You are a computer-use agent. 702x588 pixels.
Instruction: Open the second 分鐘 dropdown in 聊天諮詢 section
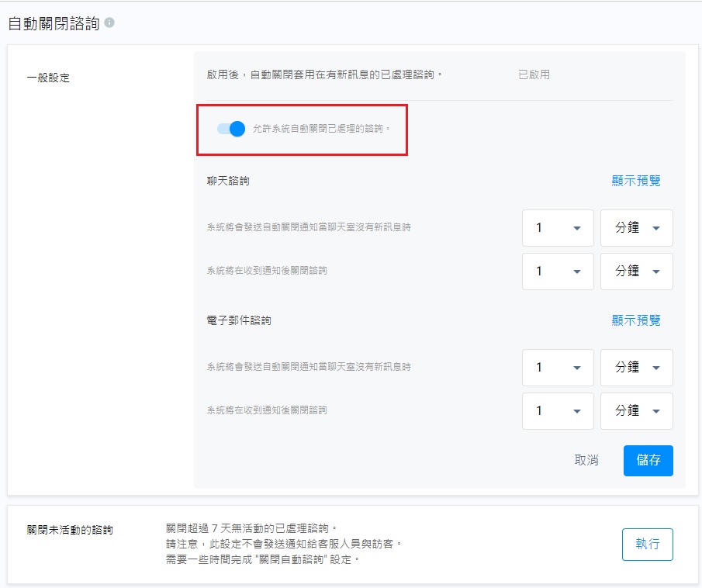point(636,272)
